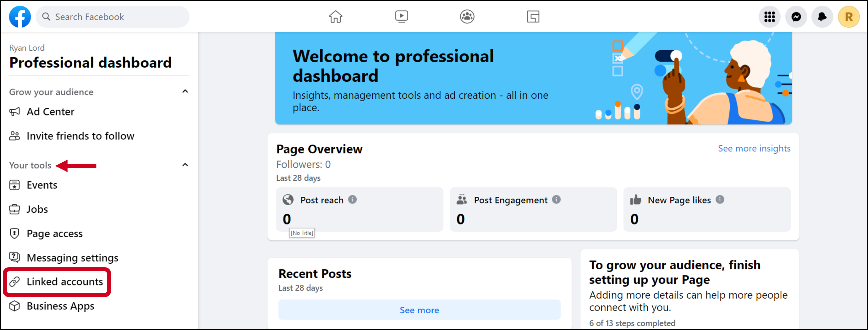Click the Facebook logo icon
This screenshot has height=330, width=868.
click(20, 17)
